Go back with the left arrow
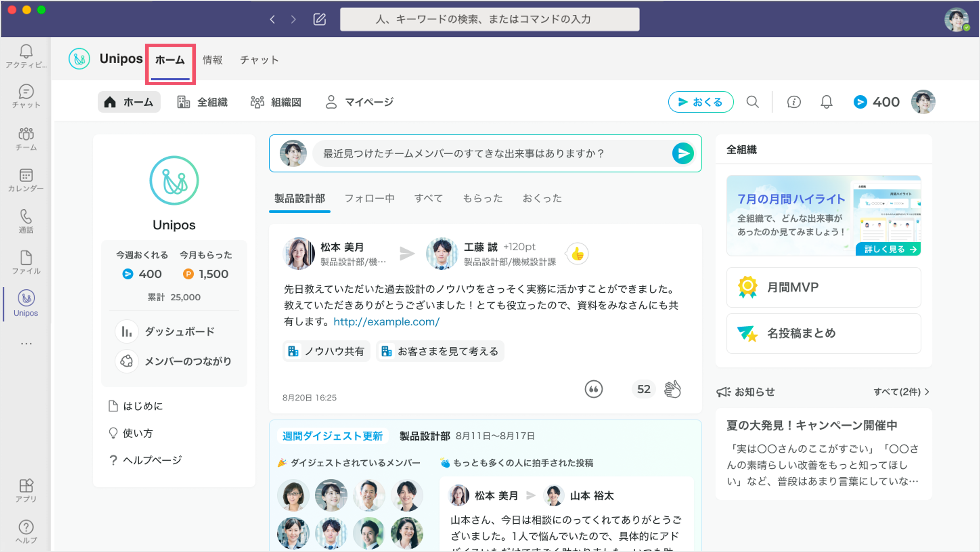This screenshot has width=980, height=552. pyautogui.click(x=272, y=19)
